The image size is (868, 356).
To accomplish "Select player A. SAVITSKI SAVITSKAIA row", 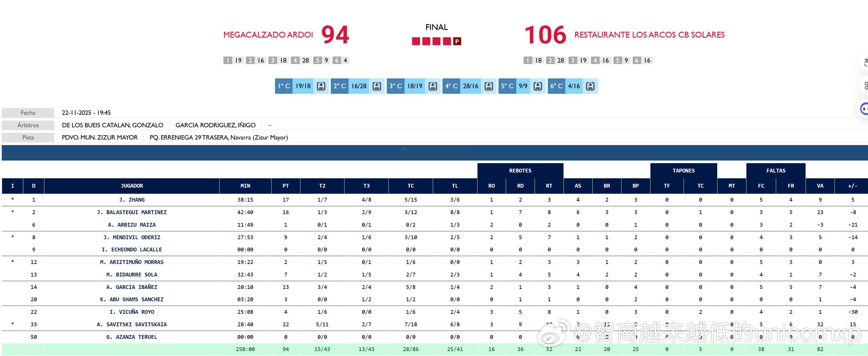I will click(x=132, y=324).
